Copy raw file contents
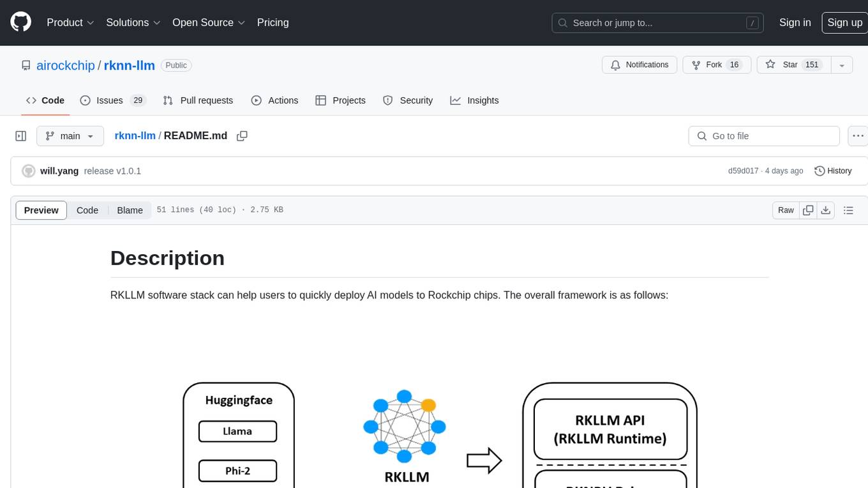The width and height of the screenshot is (868, 488). 808,210
